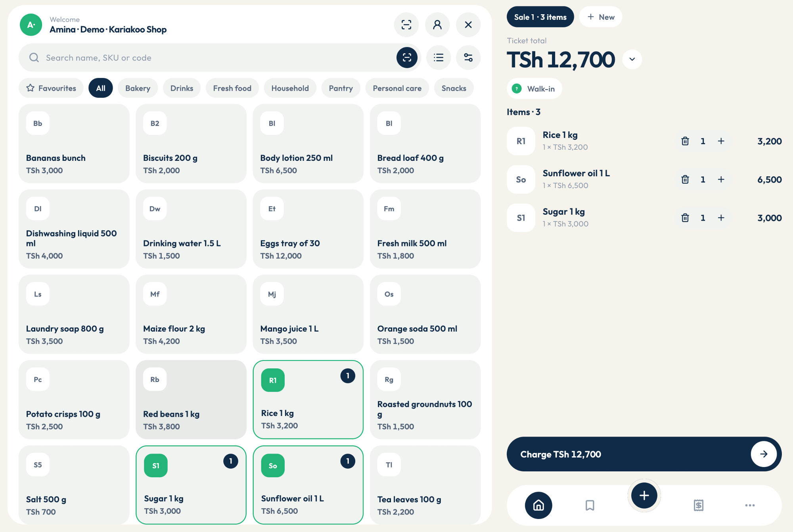Expand the ticket total details chevron
This screenshot has height=532, width=793.
pyautogui.click(x=632, y=59)
